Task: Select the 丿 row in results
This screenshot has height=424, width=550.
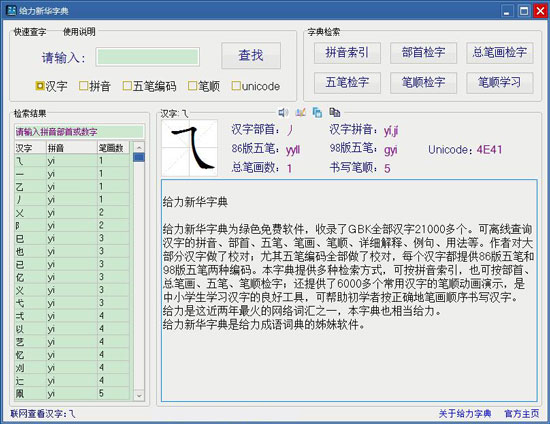Action: [72, 200]
